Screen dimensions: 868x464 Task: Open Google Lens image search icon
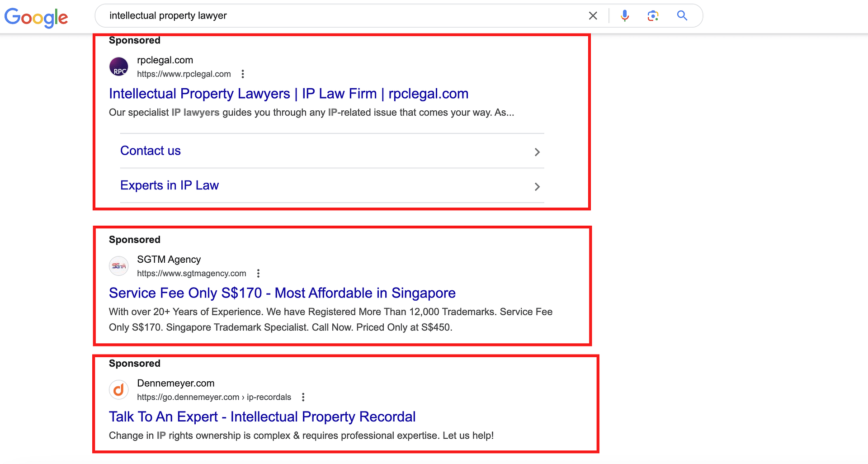(x=653, y=16)
